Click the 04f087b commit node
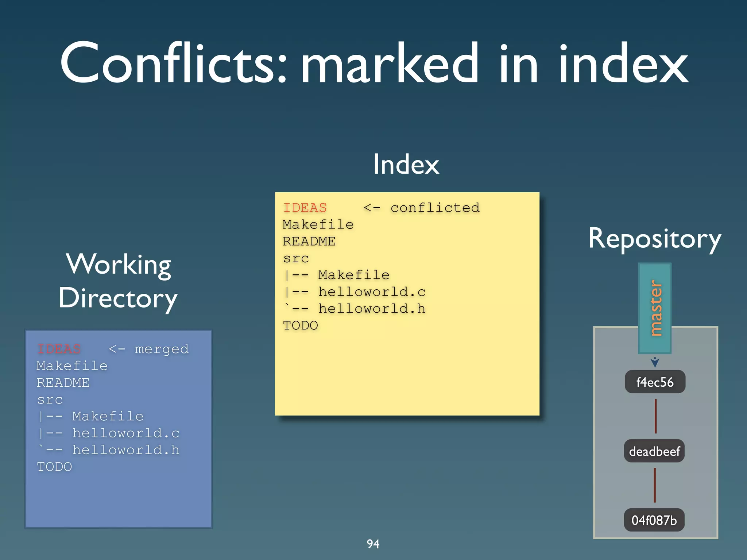Viewport: 747px width, 560px height. click(x=654, y=520)
